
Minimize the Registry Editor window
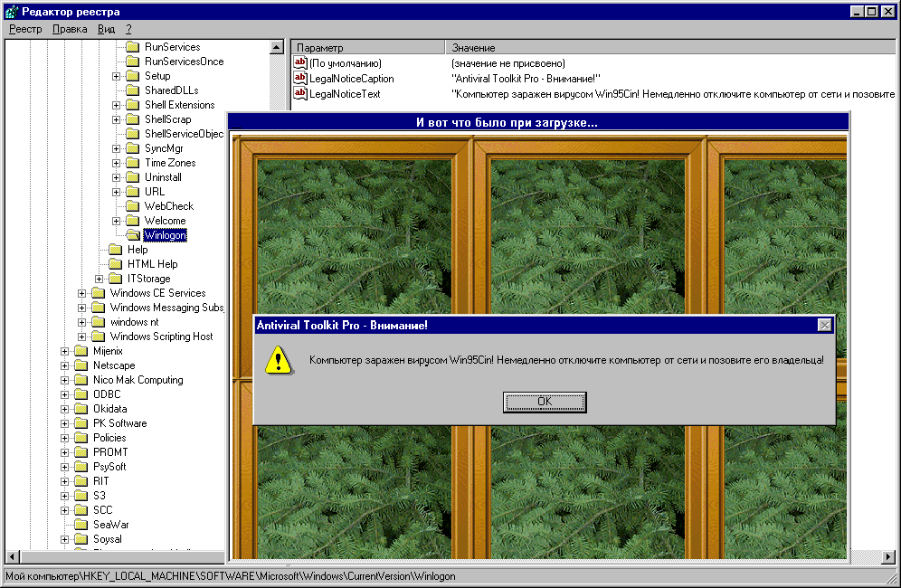(857, 11)
